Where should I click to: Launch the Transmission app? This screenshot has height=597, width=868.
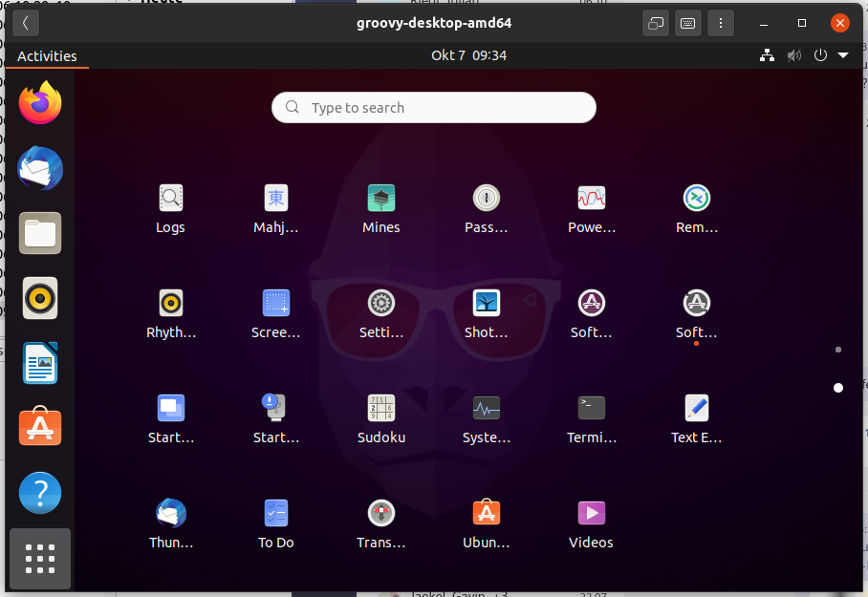[380, 524]
